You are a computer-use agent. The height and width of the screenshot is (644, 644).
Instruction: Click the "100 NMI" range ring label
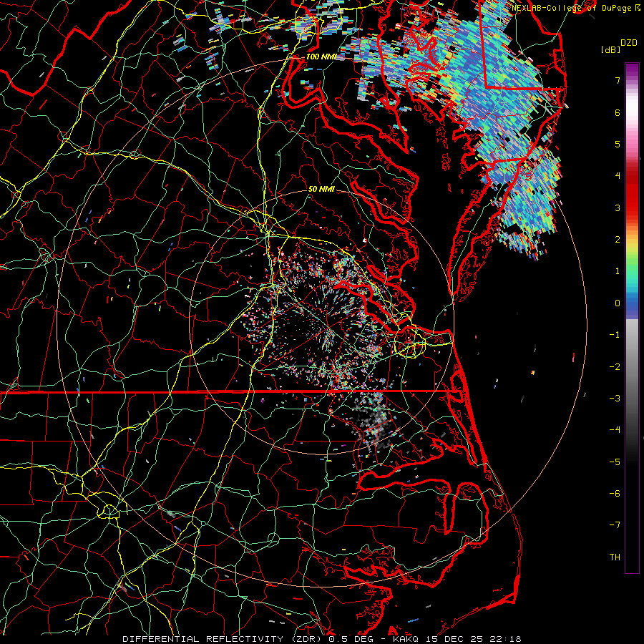point(321,57)
